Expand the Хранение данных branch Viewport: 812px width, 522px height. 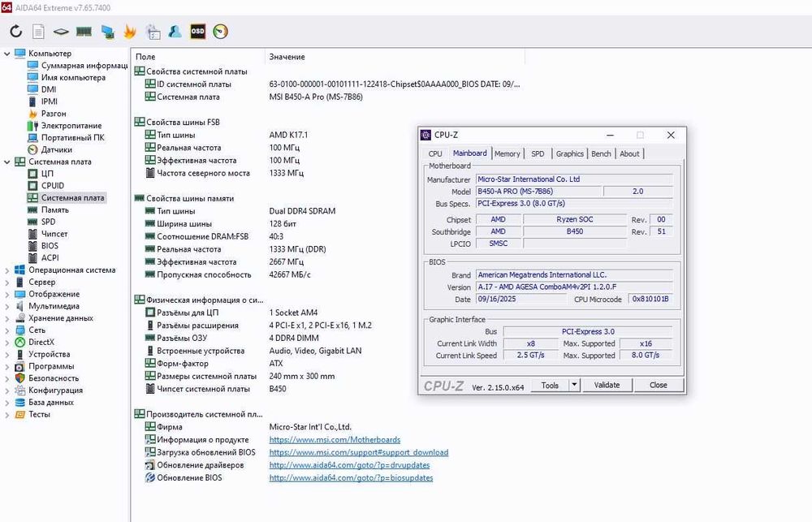(x=6, y=318)
